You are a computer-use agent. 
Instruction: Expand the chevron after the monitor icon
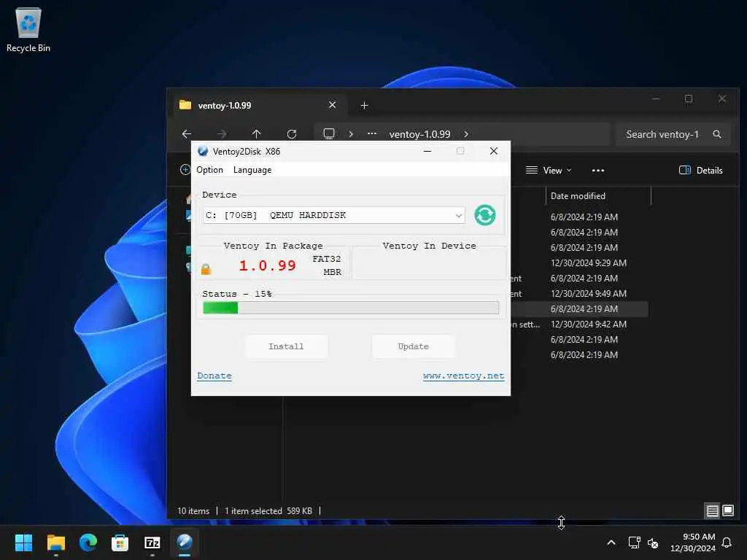351,134
